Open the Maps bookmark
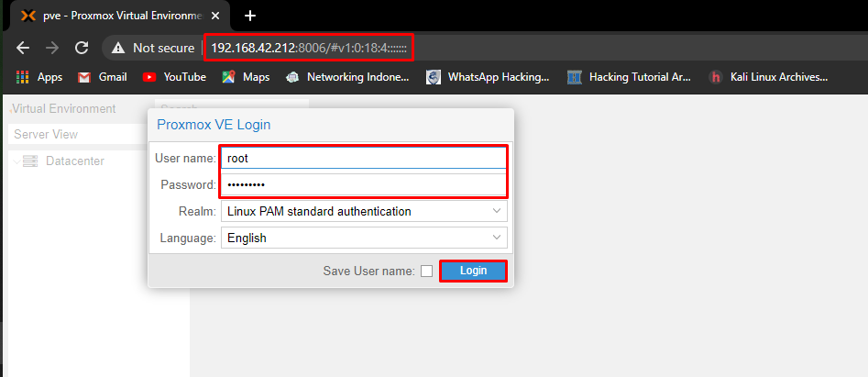 coord(246,77)
